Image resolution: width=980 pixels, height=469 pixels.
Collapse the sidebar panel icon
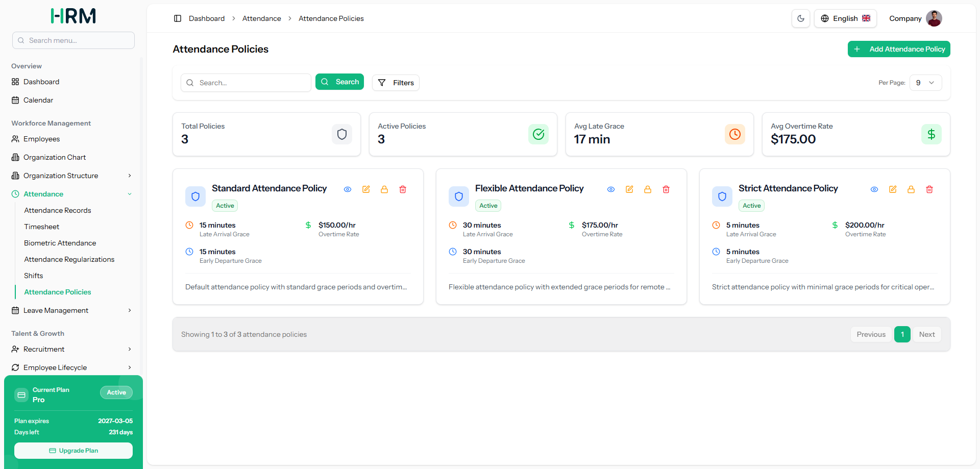point(178,18)
